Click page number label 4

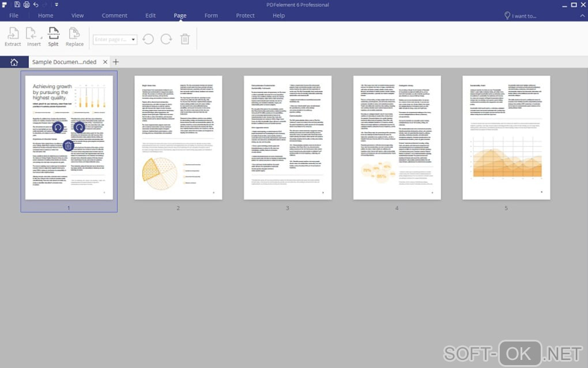click(x=397, y=208)
